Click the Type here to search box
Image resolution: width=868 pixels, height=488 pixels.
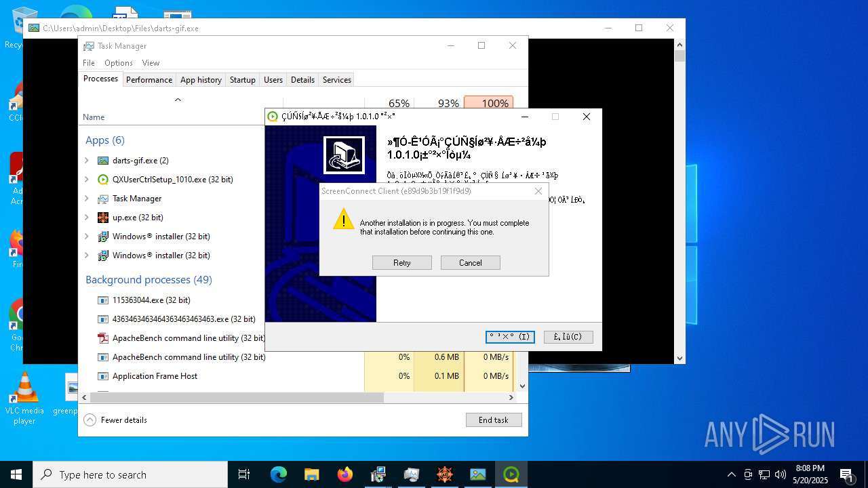tap(130, 474)
